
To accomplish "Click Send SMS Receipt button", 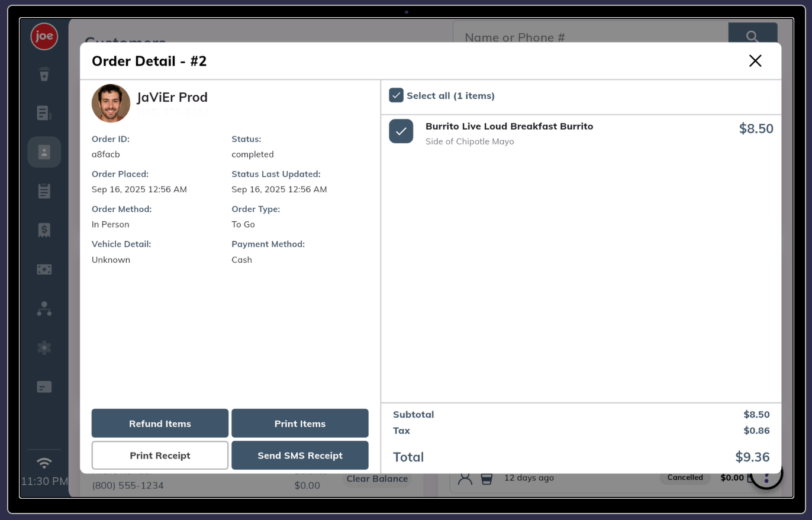I will [x=300, y=456].
